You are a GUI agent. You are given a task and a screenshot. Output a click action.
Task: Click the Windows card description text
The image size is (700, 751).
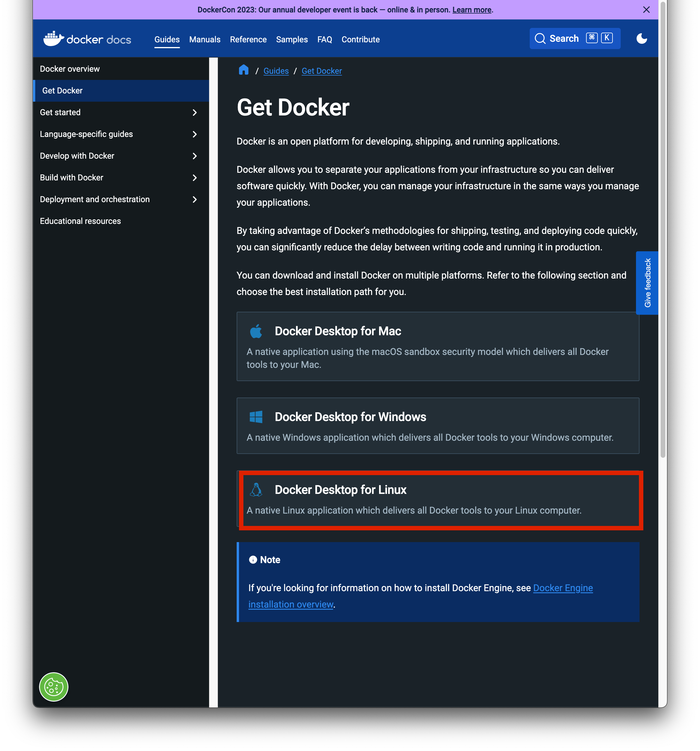click(430, 437)
